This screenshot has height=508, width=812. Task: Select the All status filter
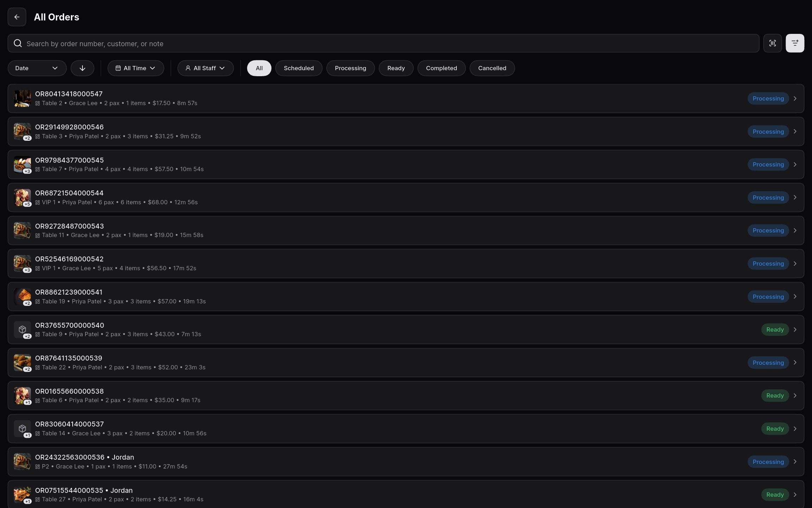click(x=259, y=68)
